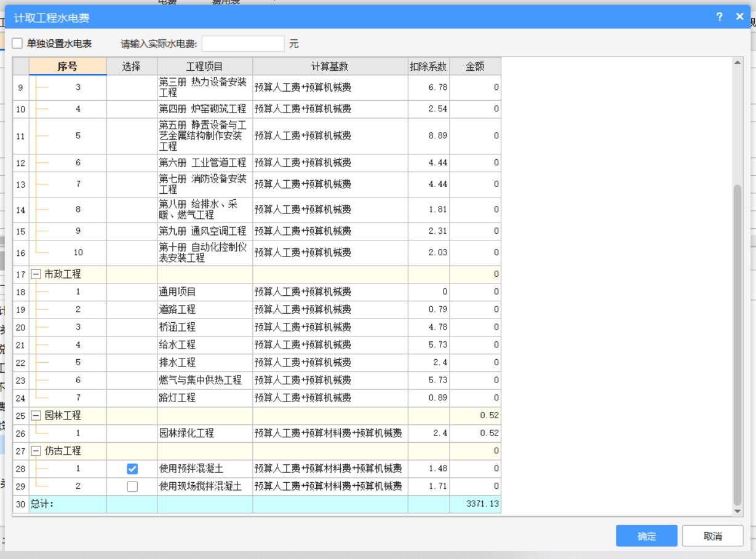Select 路灯工程 cell

pos(205,398)
